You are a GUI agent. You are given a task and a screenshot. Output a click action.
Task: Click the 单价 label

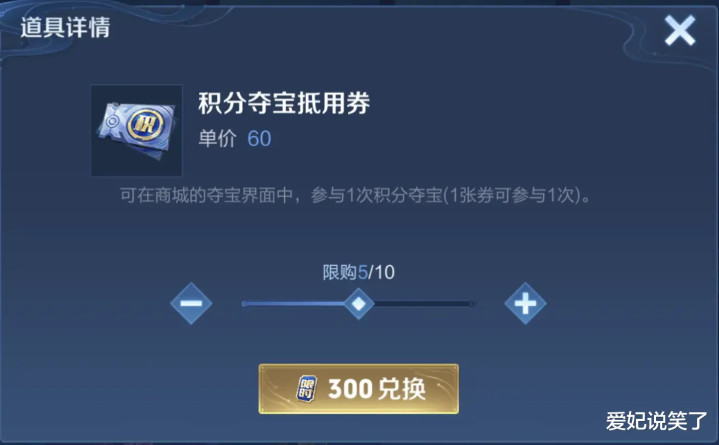point(217,139)
